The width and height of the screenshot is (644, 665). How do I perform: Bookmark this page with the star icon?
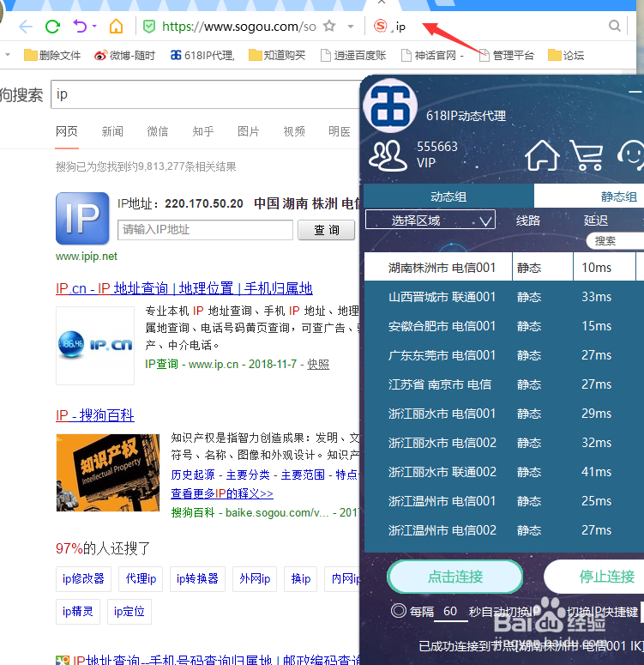[329, 27]
